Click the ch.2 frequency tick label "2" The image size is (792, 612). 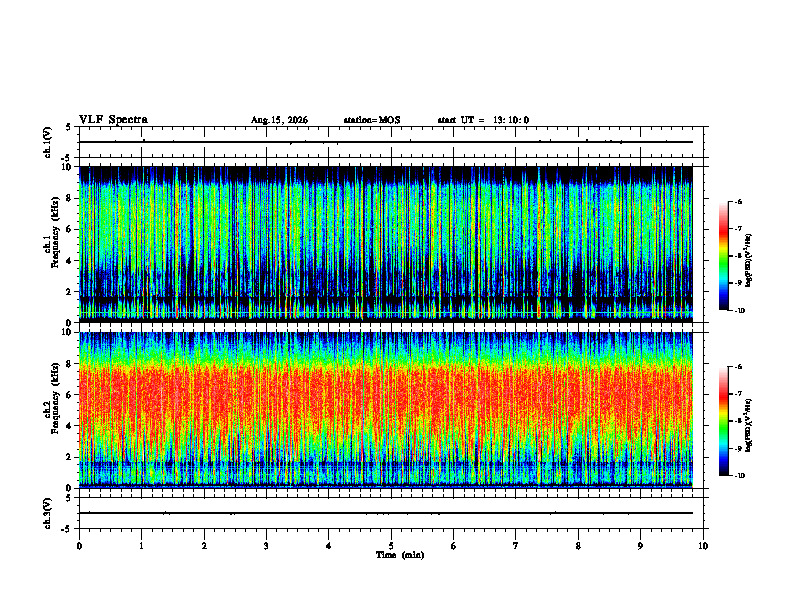(x=70, y=457)
